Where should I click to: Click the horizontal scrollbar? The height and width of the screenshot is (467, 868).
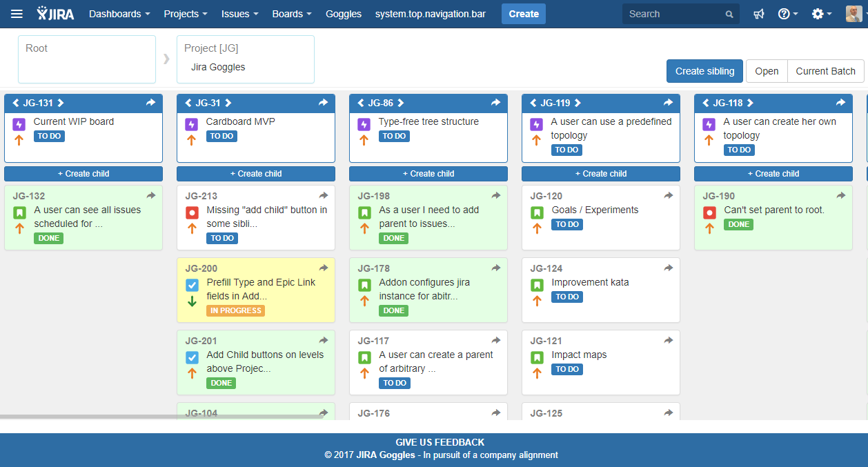(x=161, y=417)
